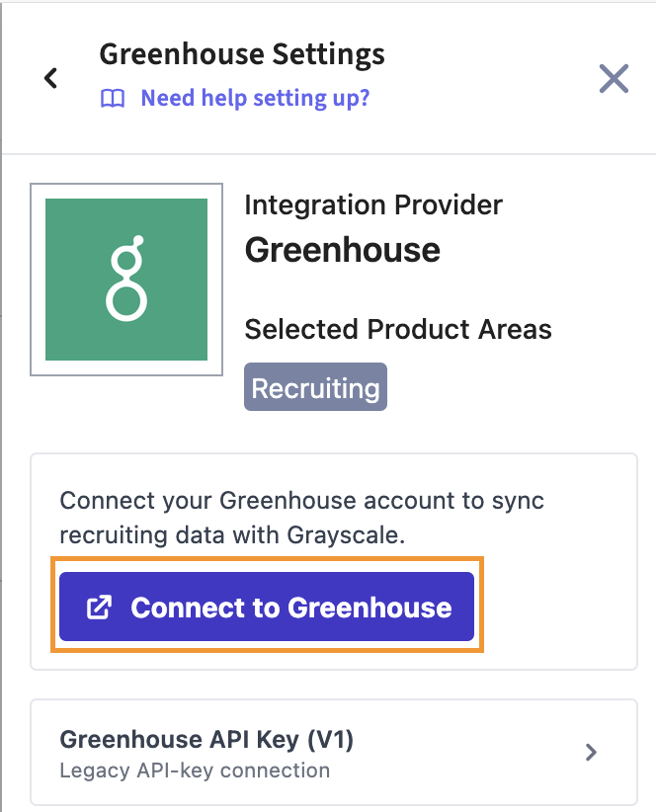Screen dimensions: 656x812
Task: Click the bold 'Greenhouse' provider name
Action: (x=342, y=250)
